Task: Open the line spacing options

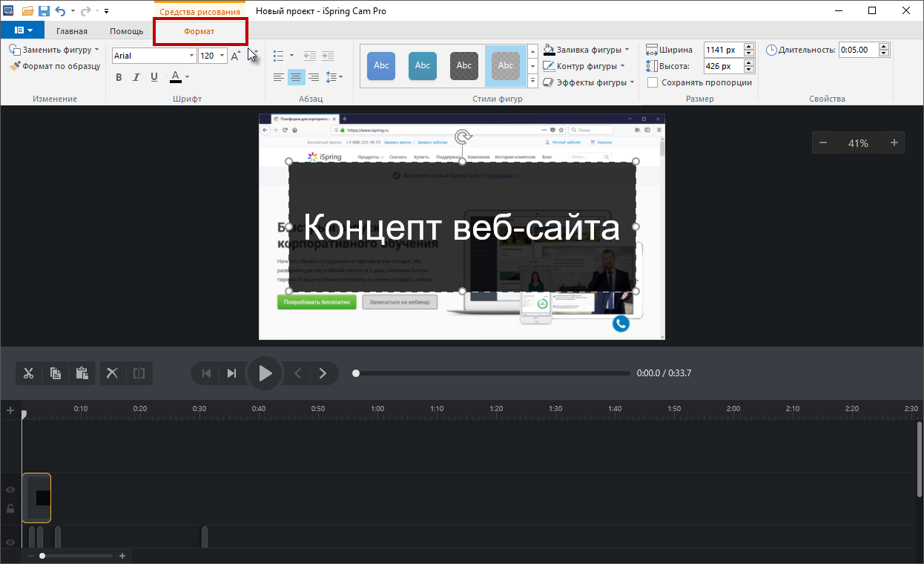Action: [334, 77]
